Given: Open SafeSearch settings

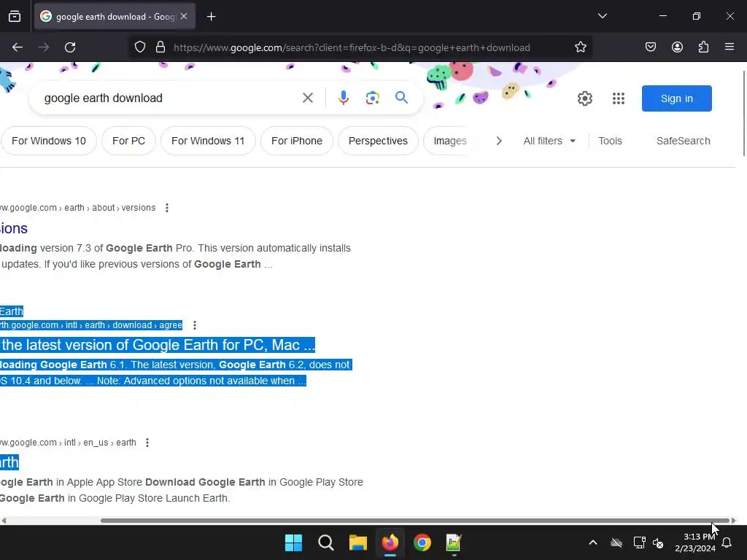Looking at the screenshot, I should click(683, 141).
